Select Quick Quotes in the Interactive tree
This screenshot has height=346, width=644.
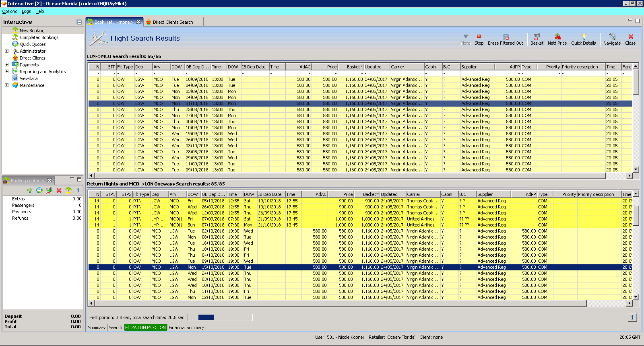point(33,44)
